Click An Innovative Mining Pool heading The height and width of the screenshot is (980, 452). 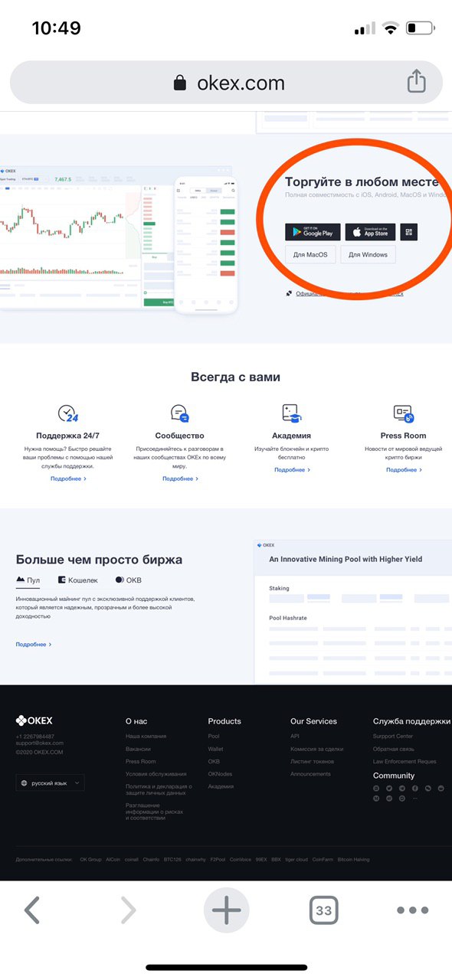[x=346, y=559]
